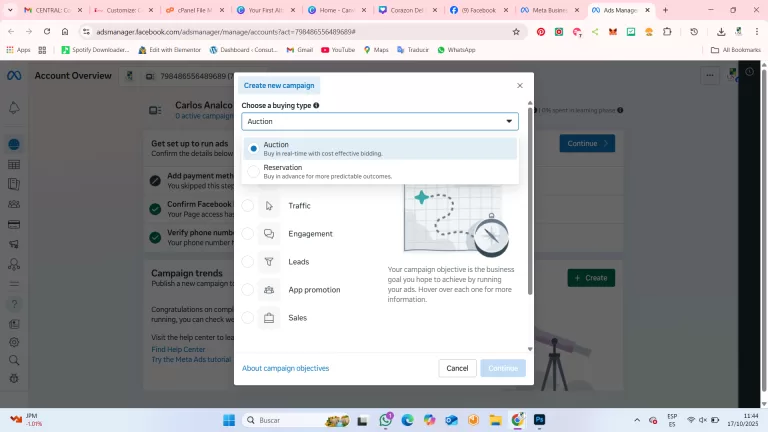Open Audiences people icon in sidebar
The height and width of the screenshot is (432, 768).
tap(14, 204)
